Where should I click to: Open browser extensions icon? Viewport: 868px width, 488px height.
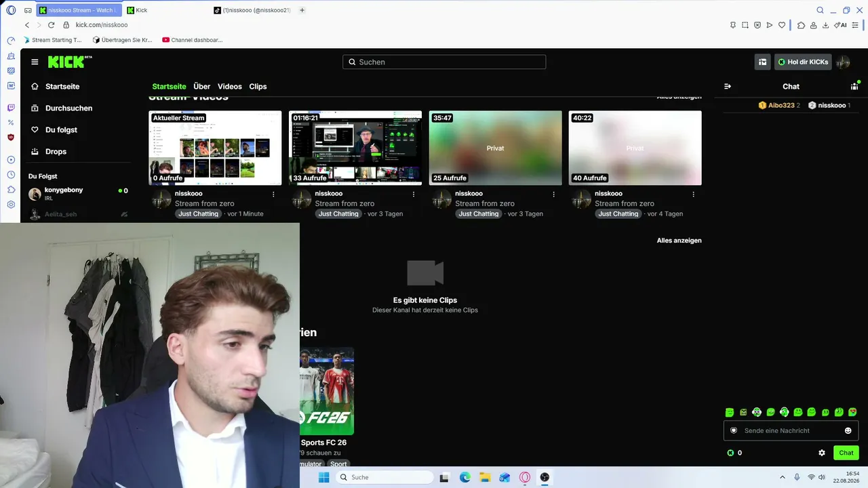[801, 25]
